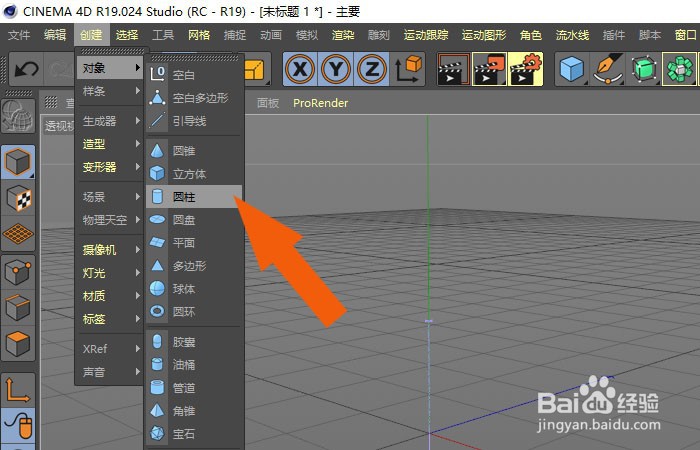Create a 球体 sphere object
Image resolution: width=700 pixels, height=450 pixels.
pyautogui.click(x=194, y=289)
